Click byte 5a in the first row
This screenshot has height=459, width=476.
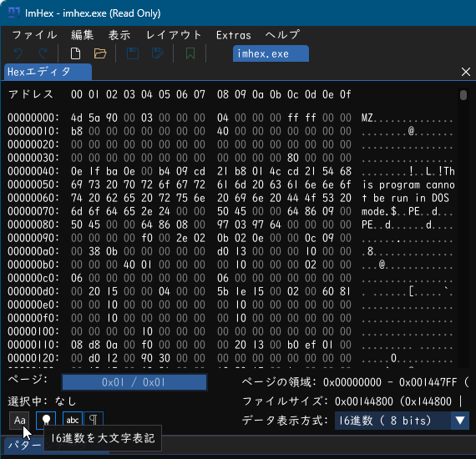[94, 118]
